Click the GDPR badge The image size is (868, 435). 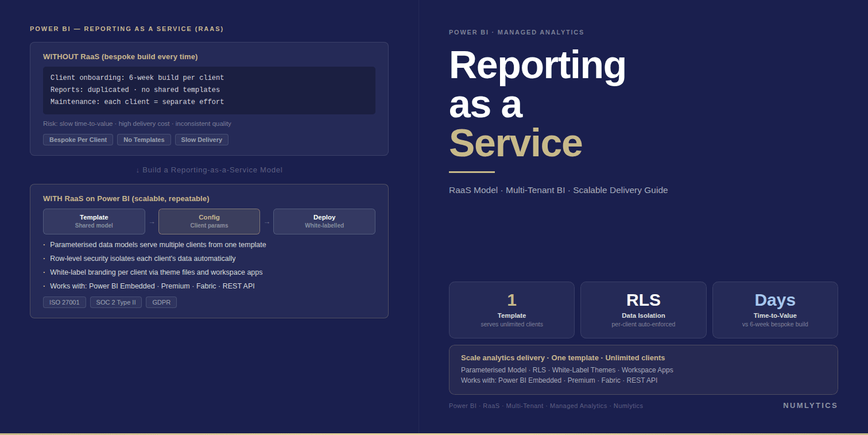(x=161, y=302)
